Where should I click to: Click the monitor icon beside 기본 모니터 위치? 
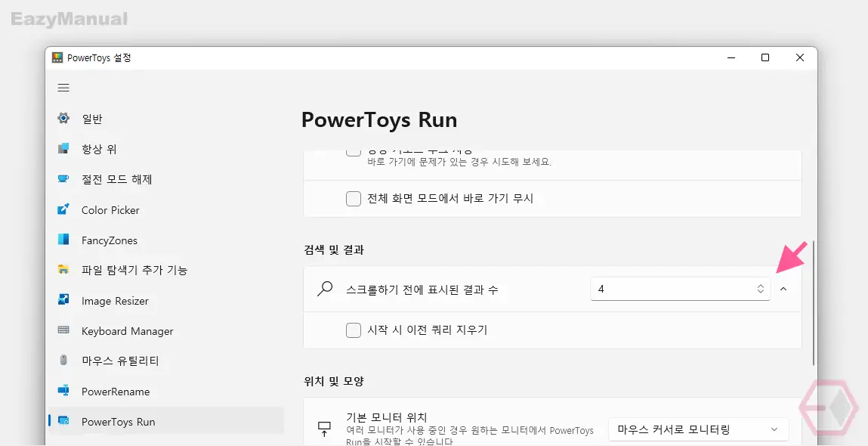coord(324,429)
